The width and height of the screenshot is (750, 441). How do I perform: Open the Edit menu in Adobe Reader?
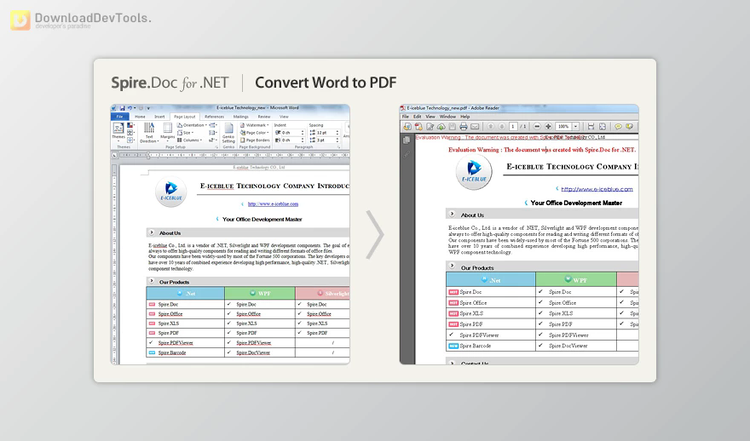(418, 117)
